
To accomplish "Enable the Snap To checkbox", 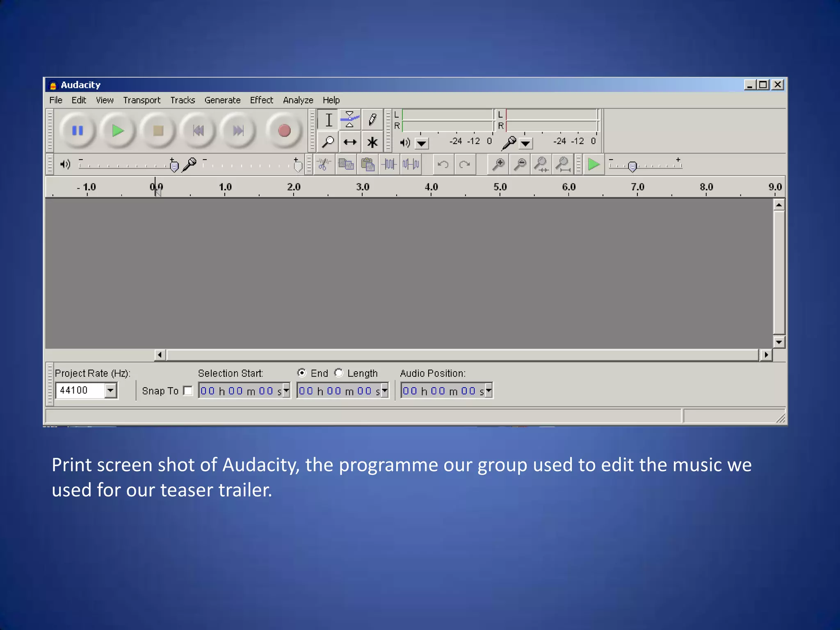I will [x=188, y=391].
